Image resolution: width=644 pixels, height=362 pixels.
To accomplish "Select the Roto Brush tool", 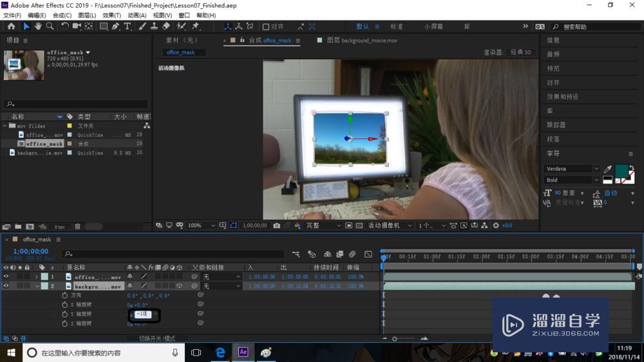I will tap(181, 26).
